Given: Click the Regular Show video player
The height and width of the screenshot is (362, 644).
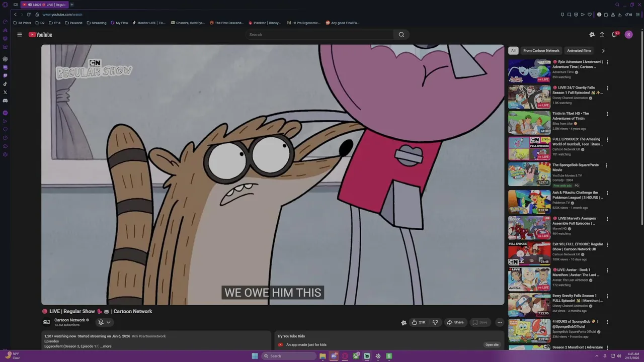Looking at the screenshot, I should [x=273, y=174].
